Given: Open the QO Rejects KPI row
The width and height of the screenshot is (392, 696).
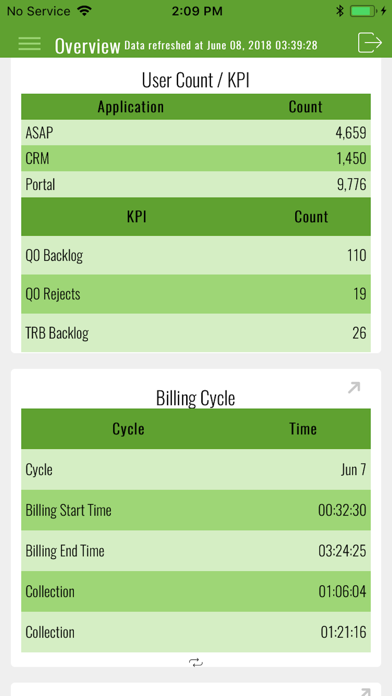Looking at the screenshot, I should tap(196, 294).
